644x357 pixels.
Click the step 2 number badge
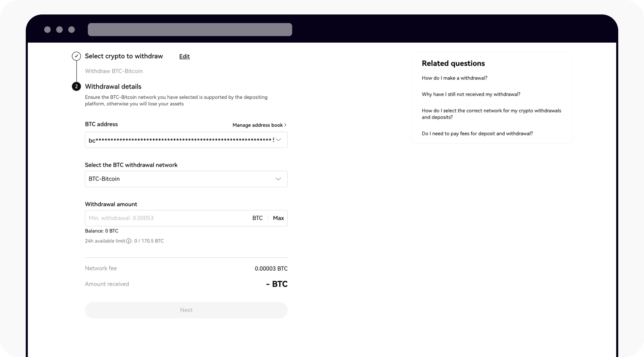[x=76, y=86]
